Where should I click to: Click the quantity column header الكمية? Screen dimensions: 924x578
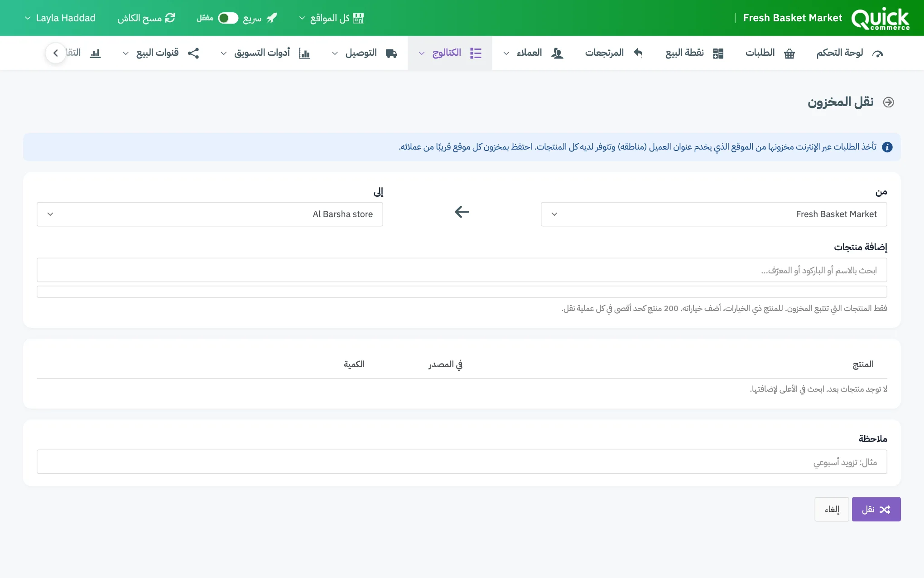pos(354,364)
